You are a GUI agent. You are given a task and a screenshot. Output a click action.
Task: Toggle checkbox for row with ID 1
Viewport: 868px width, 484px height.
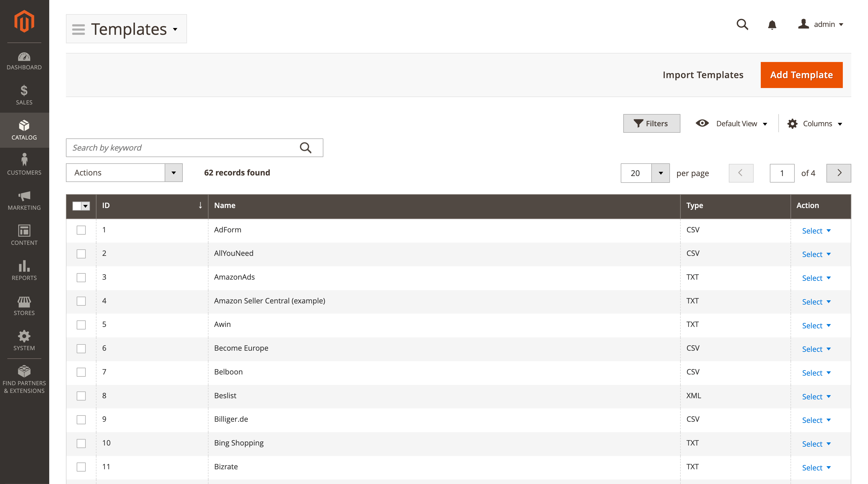click(x=81, y=230)
